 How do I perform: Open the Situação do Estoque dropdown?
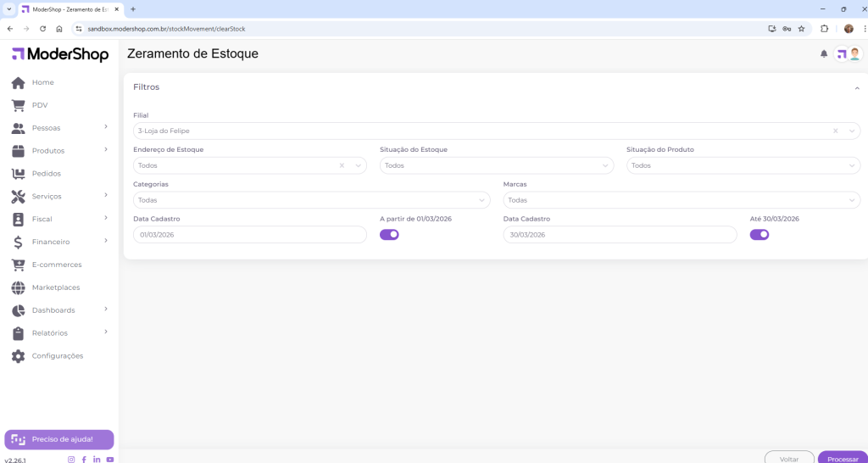(496, 166)
